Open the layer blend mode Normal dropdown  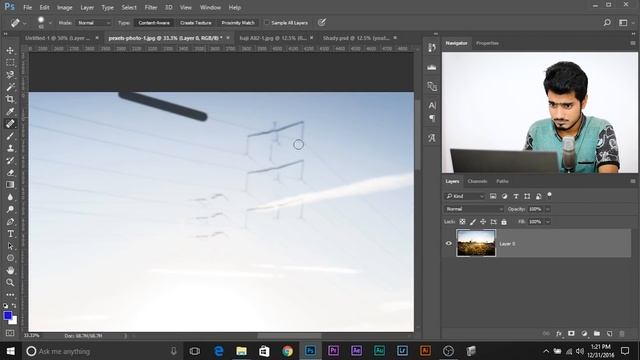pyautogui.click(x=474, y=209)
